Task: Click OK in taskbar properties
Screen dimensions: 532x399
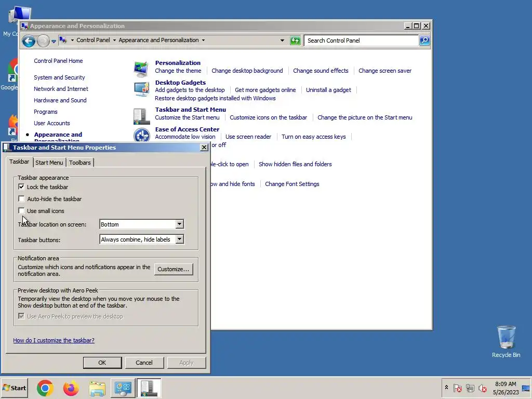Action: 102,363
